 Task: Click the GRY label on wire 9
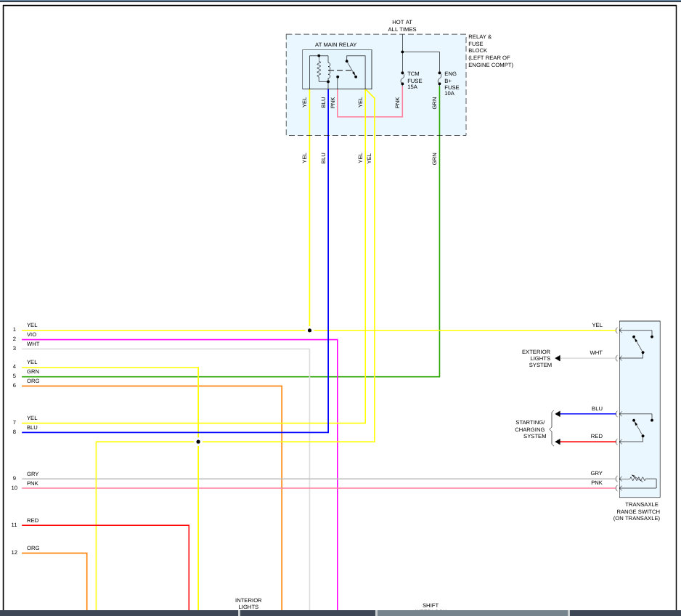tap(33, 474)
